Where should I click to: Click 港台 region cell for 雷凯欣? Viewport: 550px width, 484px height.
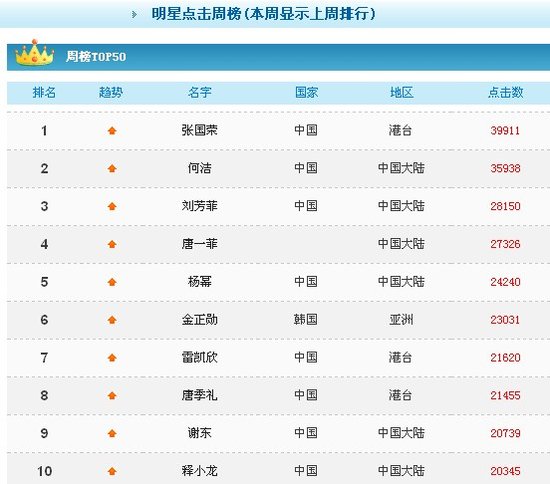point(400,357)
